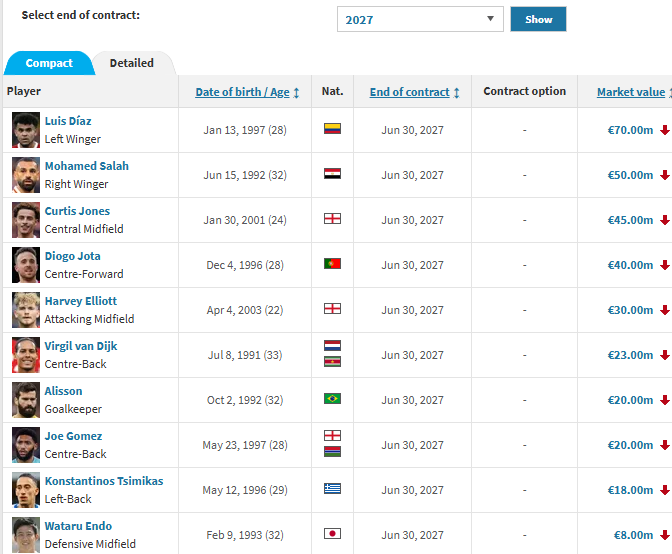Click red down arrow beside €45.00m
This screenshot has height=554, width=672.
click(x=665, y=220)
